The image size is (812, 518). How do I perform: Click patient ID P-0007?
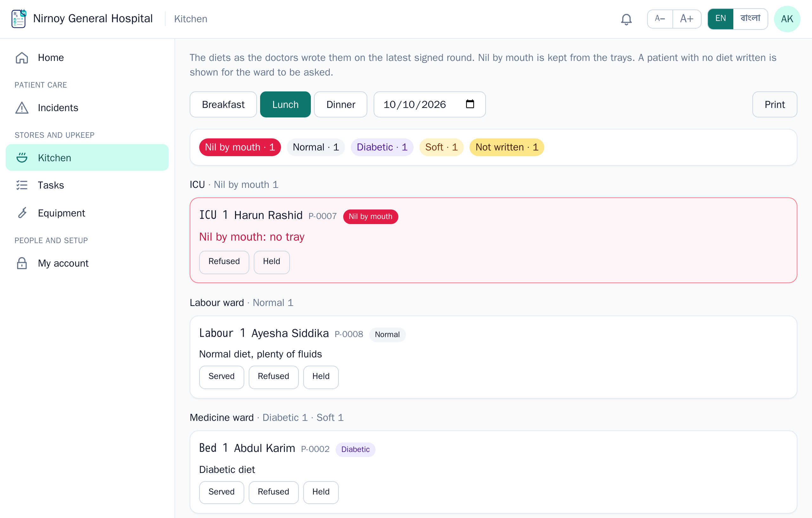click(x=322, y=216)
